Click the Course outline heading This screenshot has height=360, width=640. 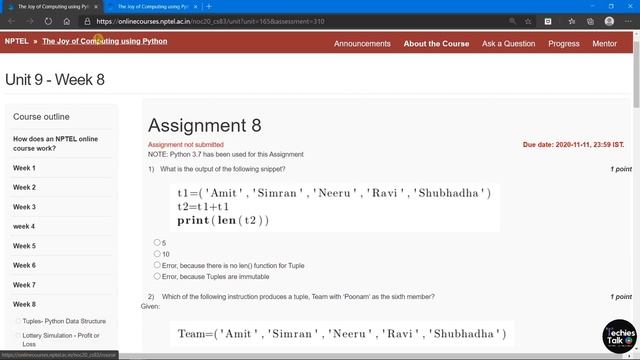pos(41,117)
